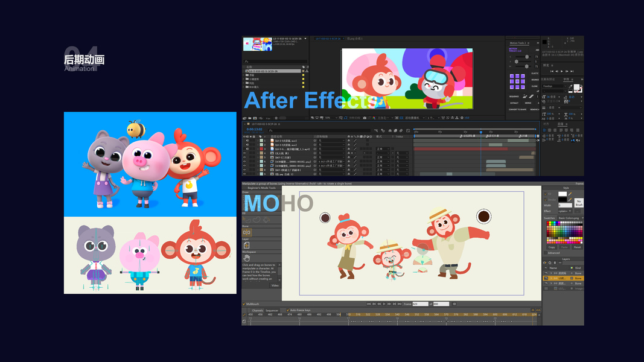Toggle the Advanced checkbox in Moho Style
Viewport: 644px width, 362px height.
click(546, 253)
